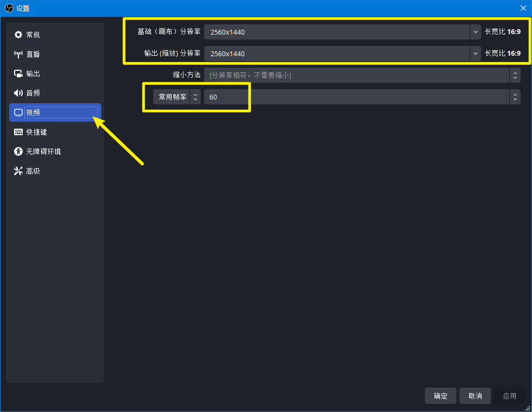The height and width of the screenshot is (412, 532).
Task: Open 高级 via the wrench tools icon
Action: [18, 171]
